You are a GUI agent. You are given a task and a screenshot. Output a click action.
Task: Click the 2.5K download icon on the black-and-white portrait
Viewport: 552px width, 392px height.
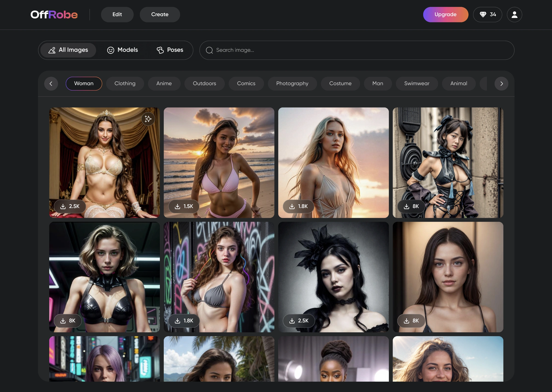pyautogui.click(x=292, y=321)
